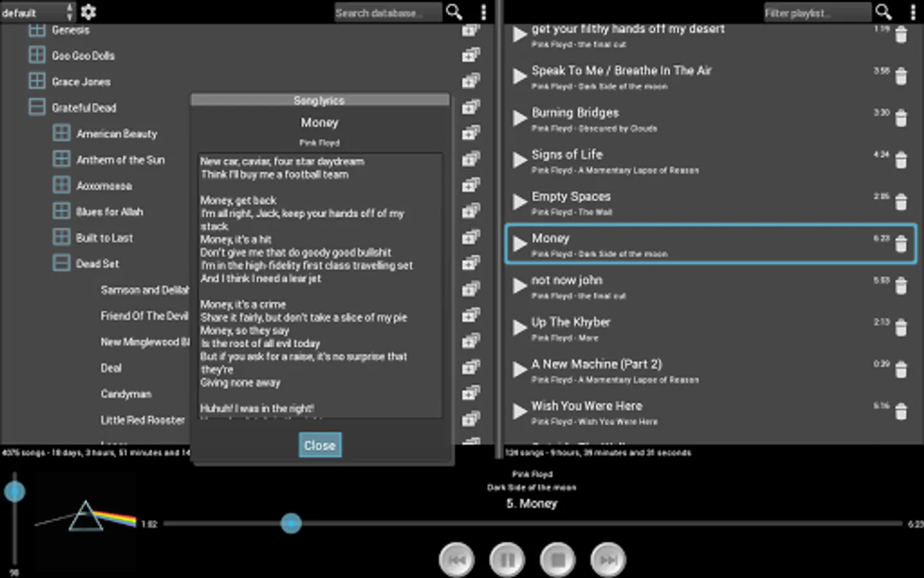924x578 pixels.
Task: Select the Friend Of The Devil track
Action: point(144,315)
